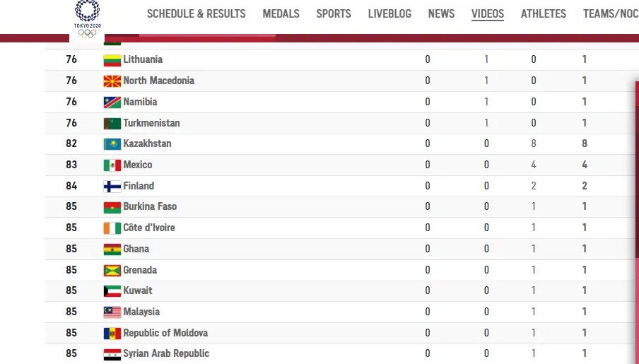Viewport: 639px width, 364px height.
Task: Click the red vertical scrollbar thumb
Action: pos(637,169)
